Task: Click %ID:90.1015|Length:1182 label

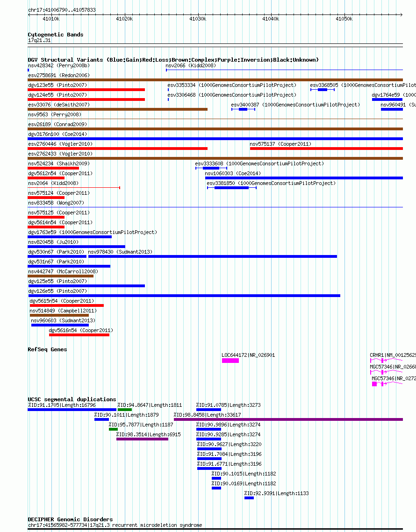Action: [x=244, y=475]
